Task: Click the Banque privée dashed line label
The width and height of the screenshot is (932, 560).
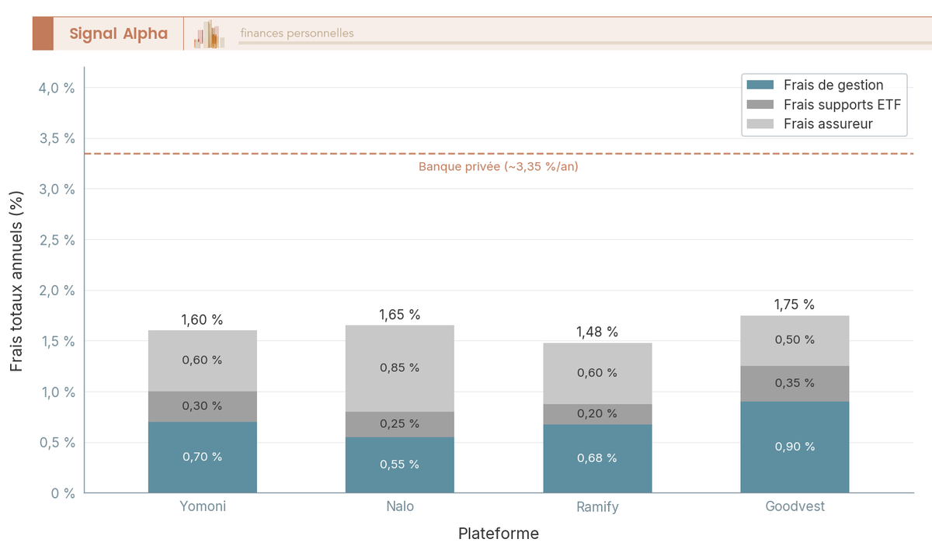Action: (498, 167)
